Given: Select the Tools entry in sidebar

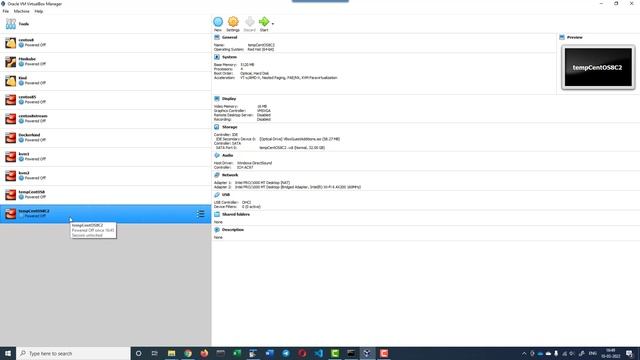Looking at the screenshot, I should [105, 24].
